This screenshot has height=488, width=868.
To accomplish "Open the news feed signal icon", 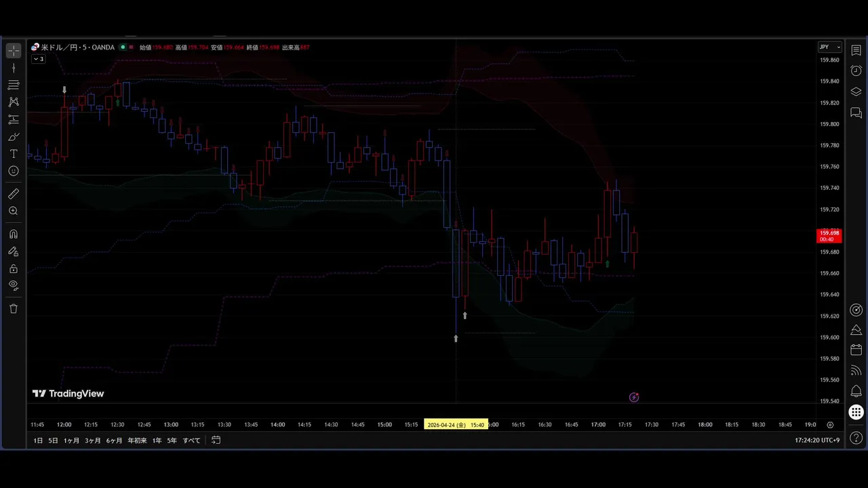I will tap(856, 371).
